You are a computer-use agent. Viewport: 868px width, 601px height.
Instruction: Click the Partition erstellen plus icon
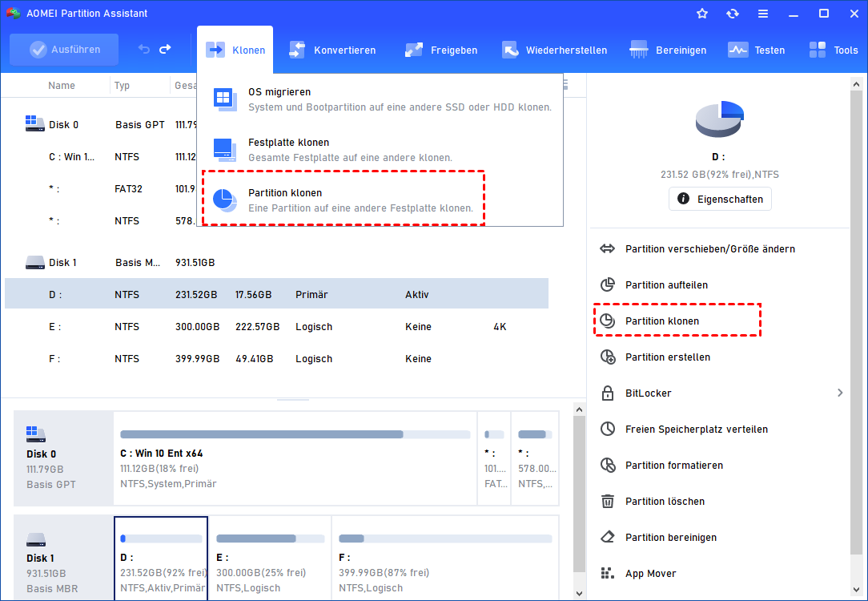click(x=608, y=357)
